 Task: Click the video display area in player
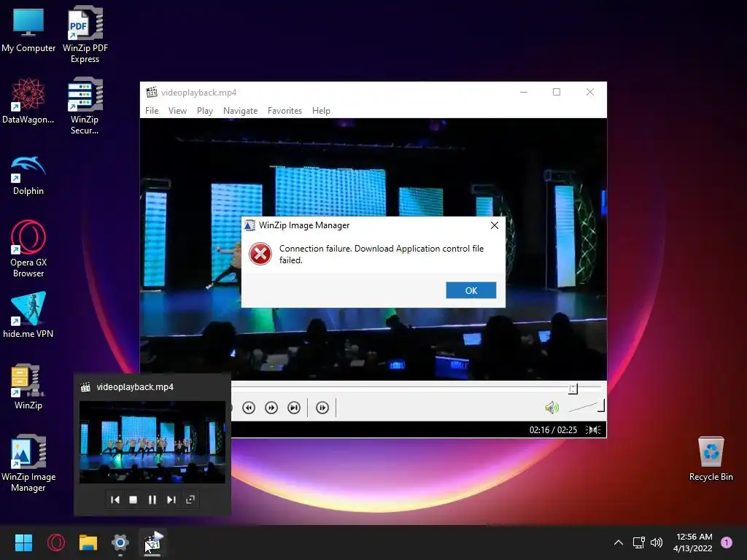tap(373, 249)
